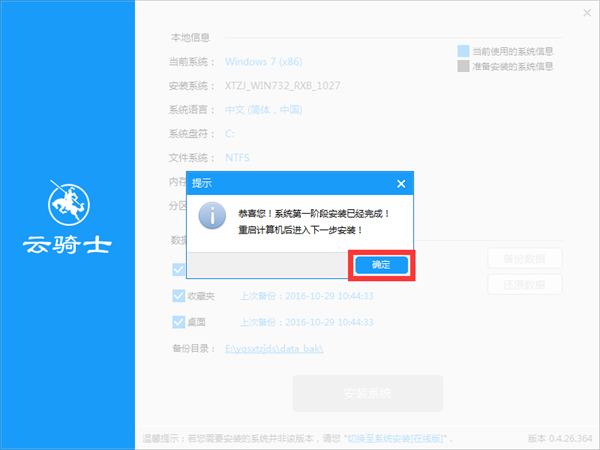Image resolution: width=600 pixels, height=450 pixels.
Task: Click the 确定 button in the dialog
Action: pos(381,265)
